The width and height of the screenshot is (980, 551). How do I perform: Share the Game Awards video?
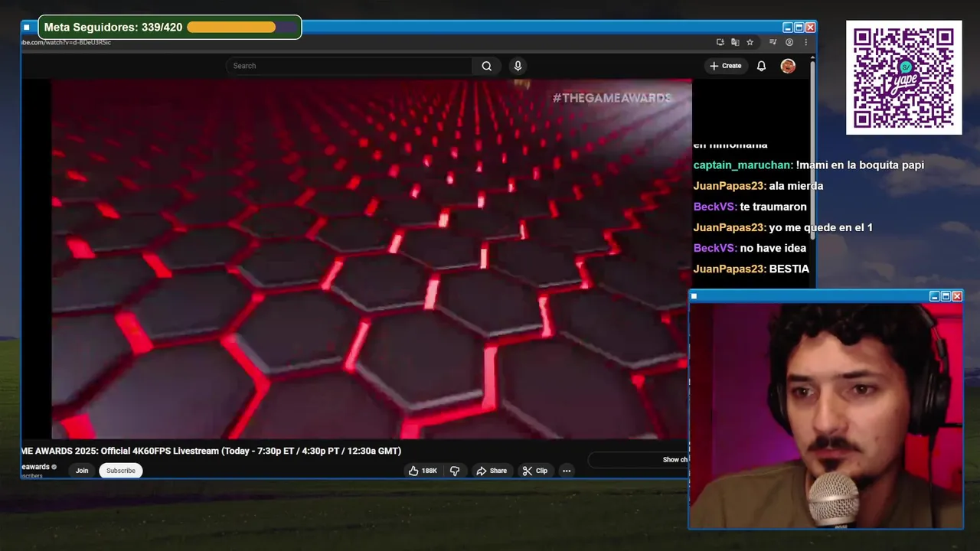pos(492,471)
